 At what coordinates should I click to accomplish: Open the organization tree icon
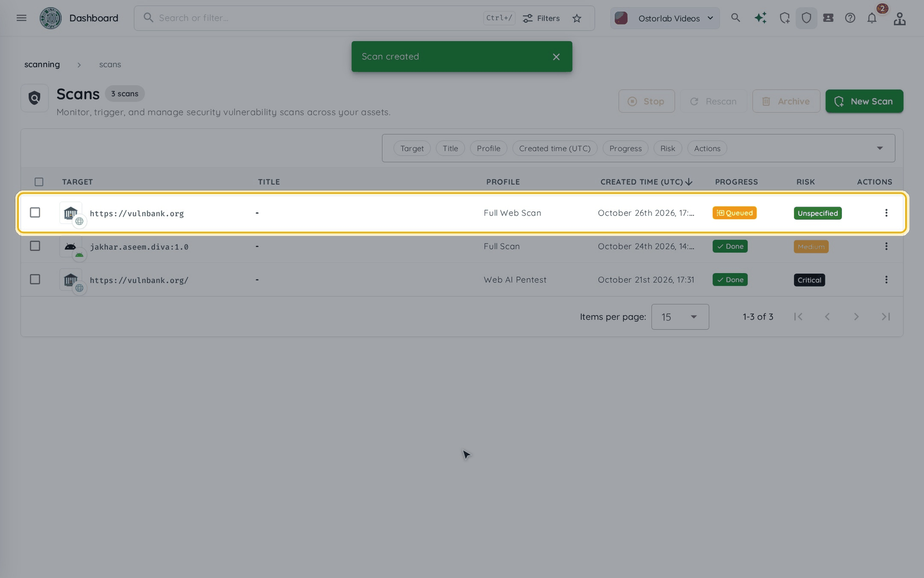[899, 18]
